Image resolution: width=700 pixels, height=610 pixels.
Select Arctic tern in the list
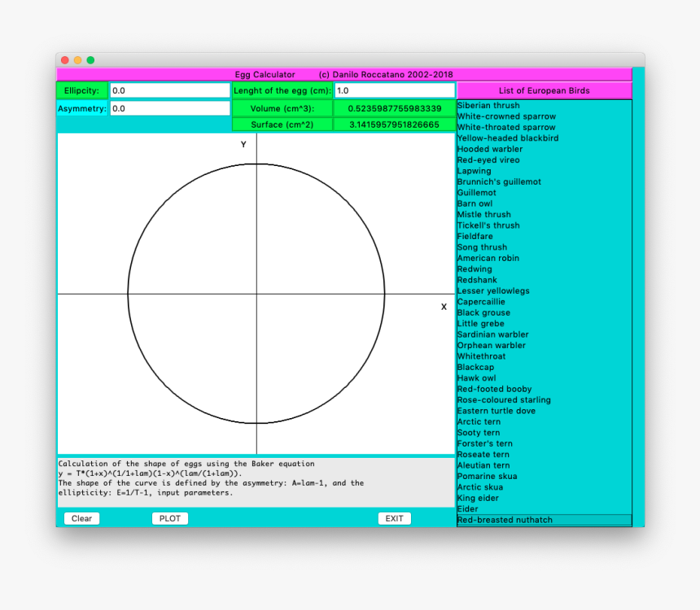(545, 421)
